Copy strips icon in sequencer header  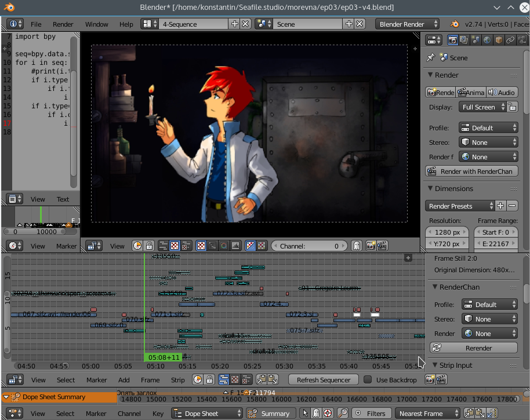(x=262, y=379)
